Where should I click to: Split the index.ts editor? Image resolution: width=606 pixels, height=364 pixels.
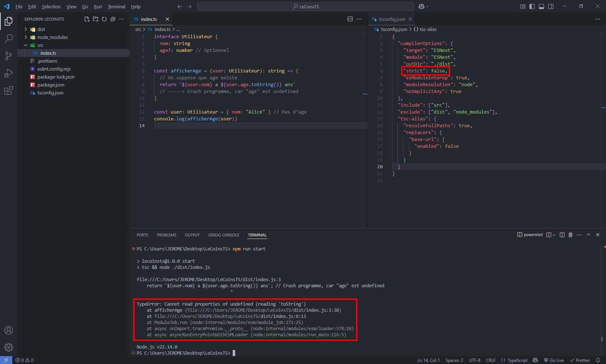(x=350, y=19)
